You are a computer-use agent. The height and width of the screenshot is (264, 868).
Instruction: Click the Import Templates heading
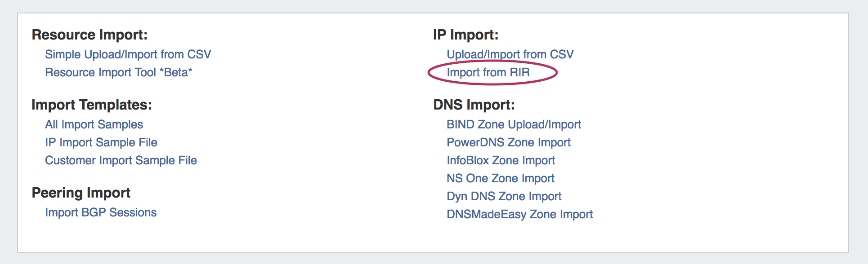click(92, 105)
